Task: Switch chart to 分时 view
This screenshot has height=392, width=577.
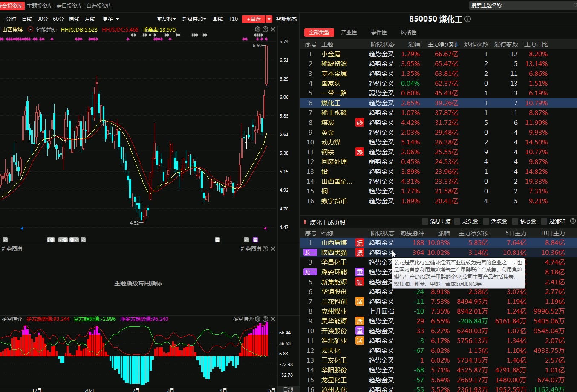Action: coord(11,19)
